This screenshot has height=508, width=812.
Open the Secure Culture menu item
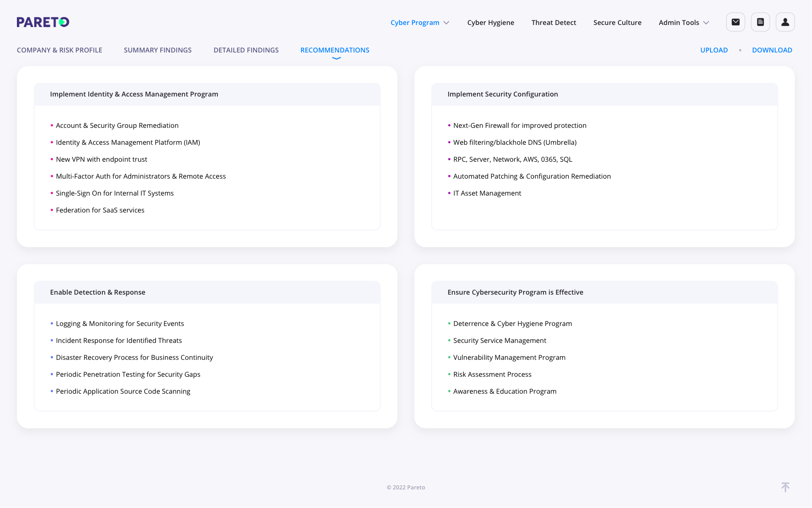(x=617, y=22)
